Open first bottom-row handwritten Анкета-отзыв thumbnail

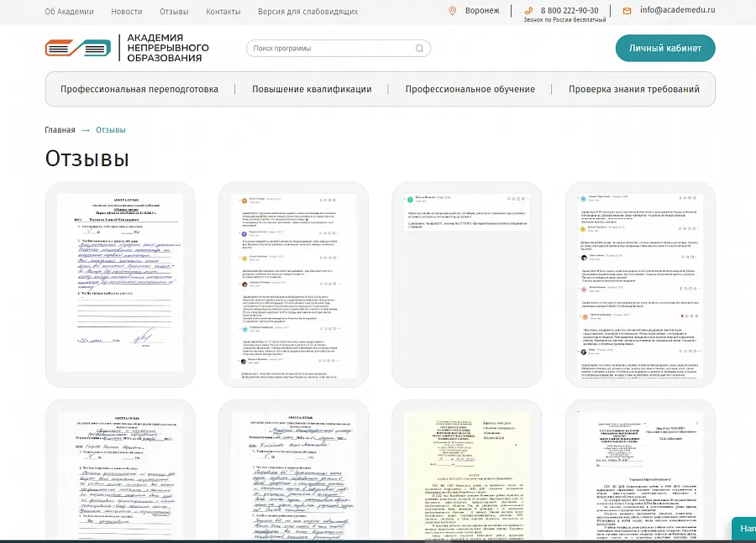120,470
